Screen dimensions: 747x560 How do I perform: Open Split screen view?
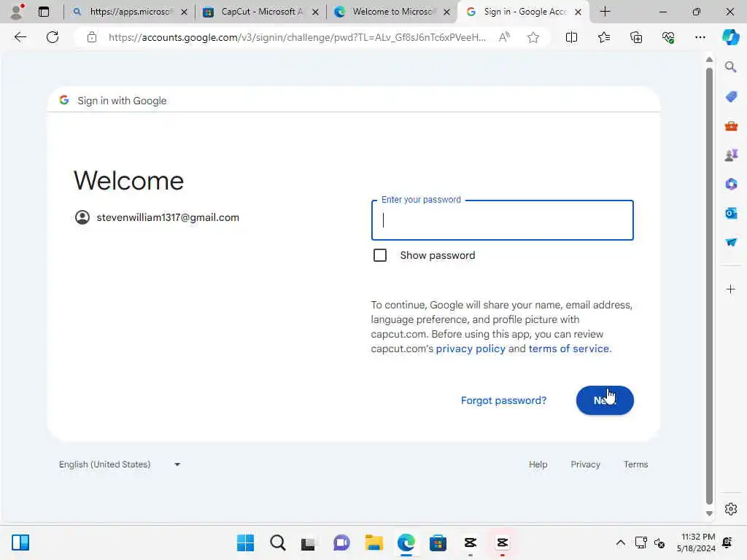(x=571, y=37)
